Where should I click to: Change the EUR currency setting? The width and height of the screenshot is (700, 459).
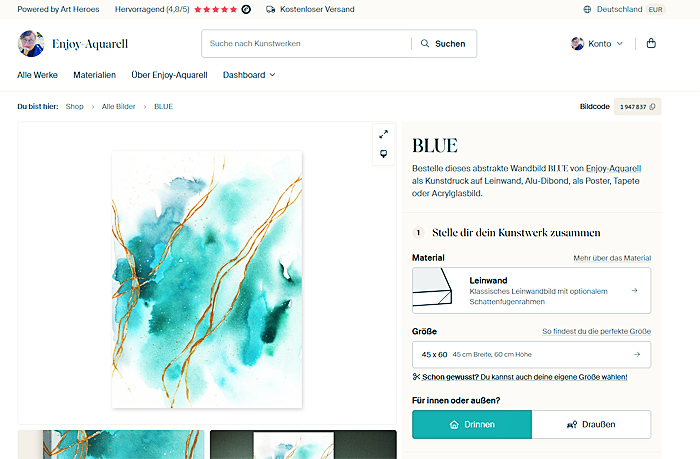[655, 9]
